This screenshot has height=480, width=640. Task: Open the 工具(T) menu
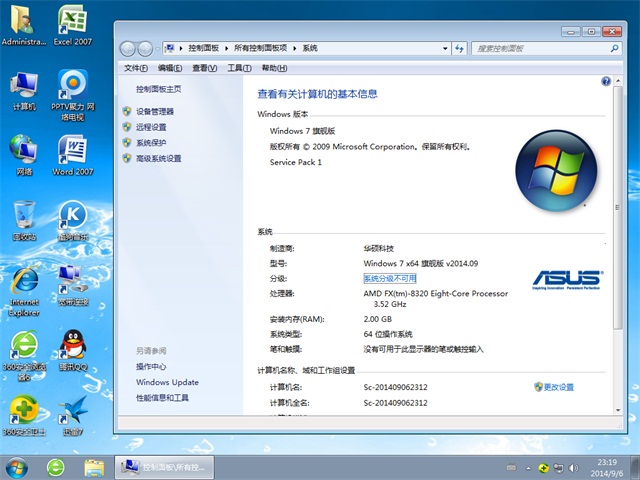238,68
